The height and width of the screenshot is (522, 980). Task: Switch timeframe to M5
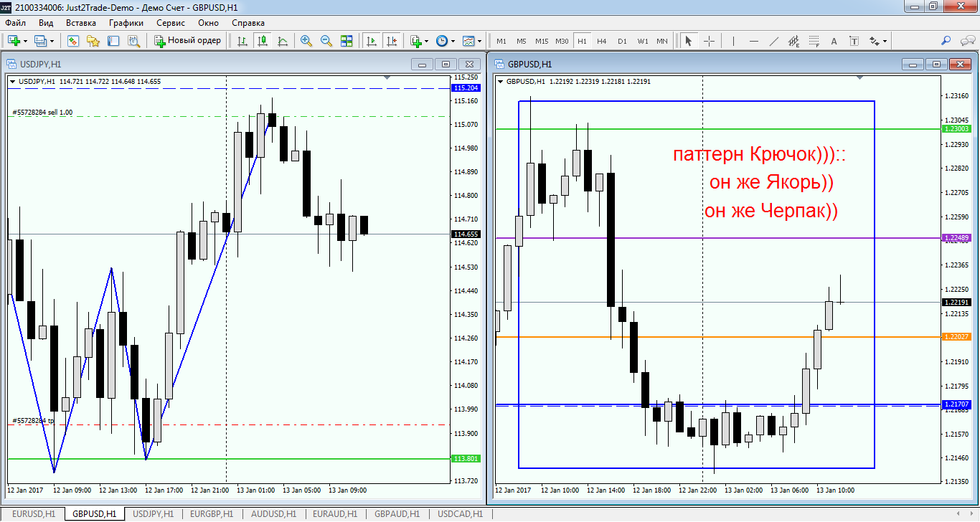click(x=522, y=41)
